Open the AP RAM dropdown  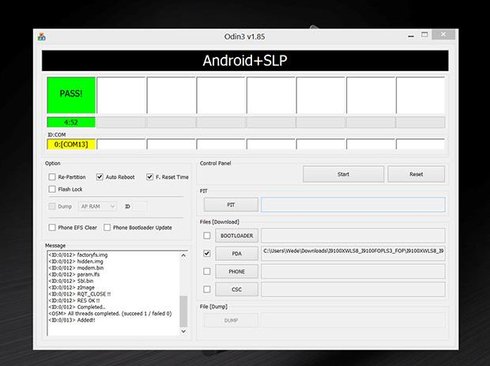pyautogui.click(x=97, y=206)
